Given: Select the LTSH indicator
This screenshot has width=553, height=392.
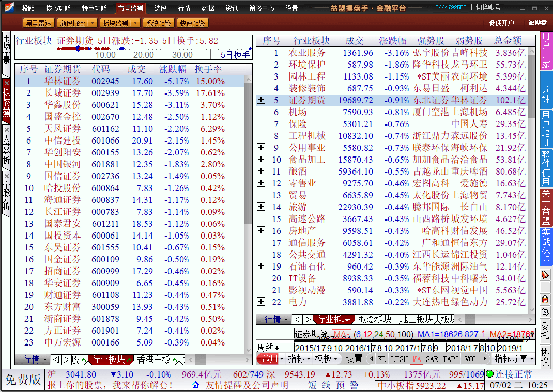Looking at the screenshot, I should pos(400,359).
